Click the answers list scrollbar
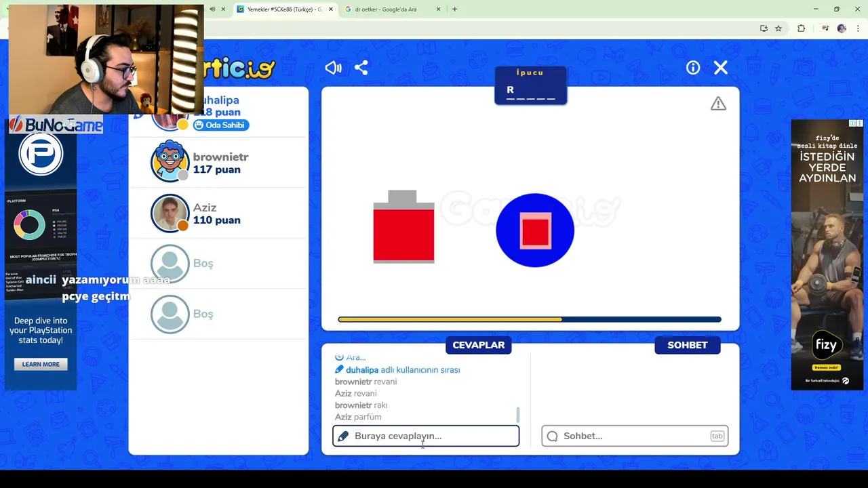Image resolution: width=868 pixels, height=488 pixels. 518,414
